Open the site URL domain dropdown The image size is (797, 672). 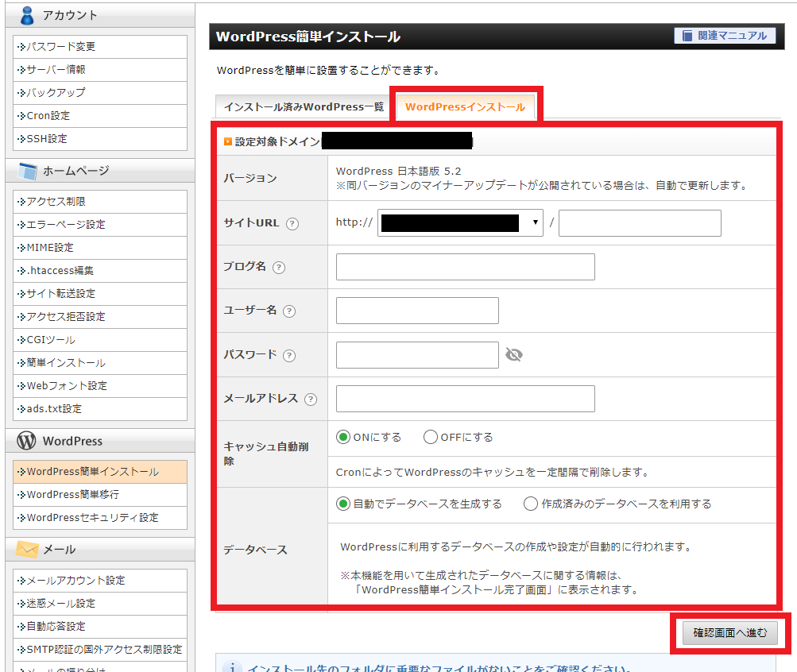click(x=460, y=223)
